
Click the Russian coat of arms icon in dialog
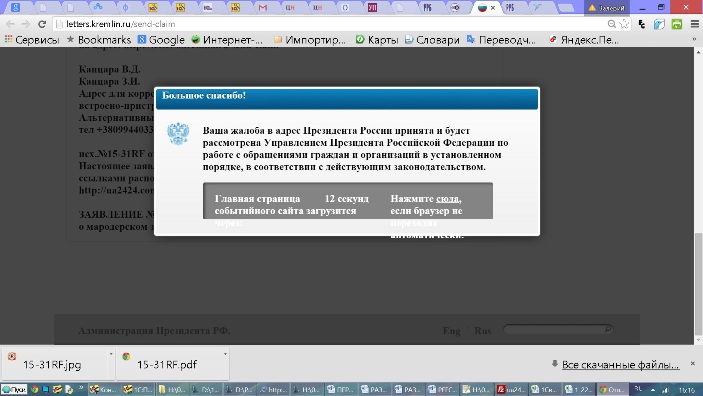[178, 134]
